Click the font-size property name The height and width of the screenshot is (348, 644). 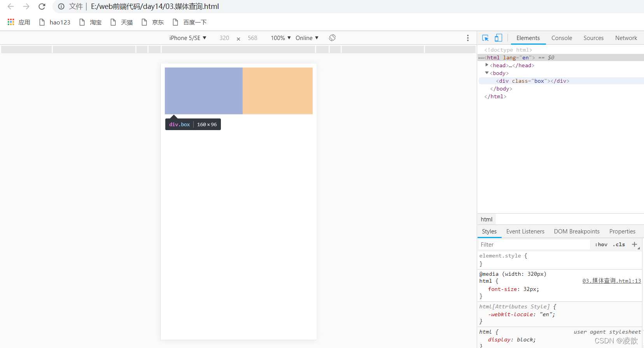click(502, 289)
